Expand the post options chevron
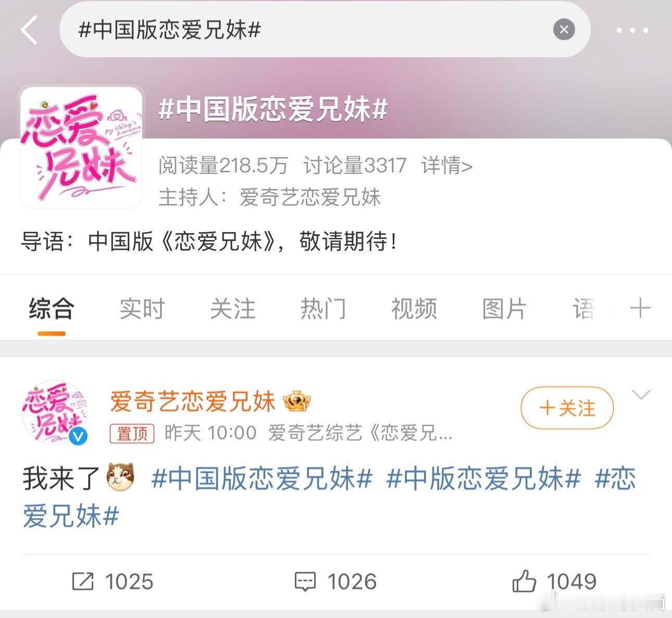 click(641, 395)
